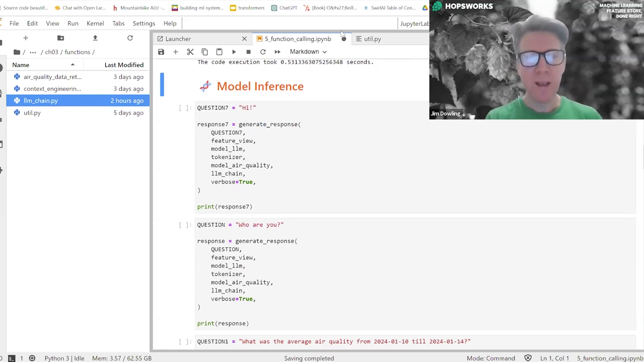Open util.py in the file list

pos(32,113)
